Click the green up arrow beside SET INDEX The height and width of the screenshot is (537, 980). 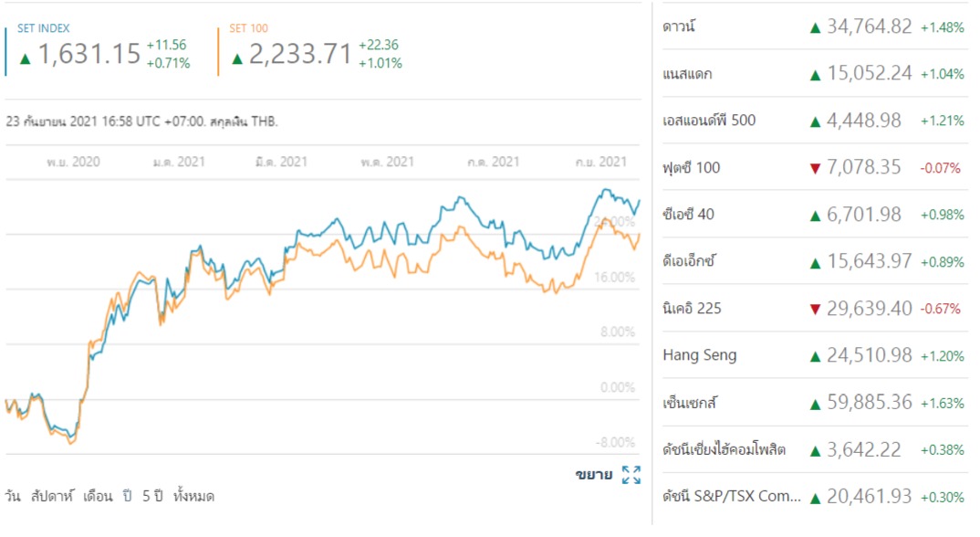tap(26, 58)
